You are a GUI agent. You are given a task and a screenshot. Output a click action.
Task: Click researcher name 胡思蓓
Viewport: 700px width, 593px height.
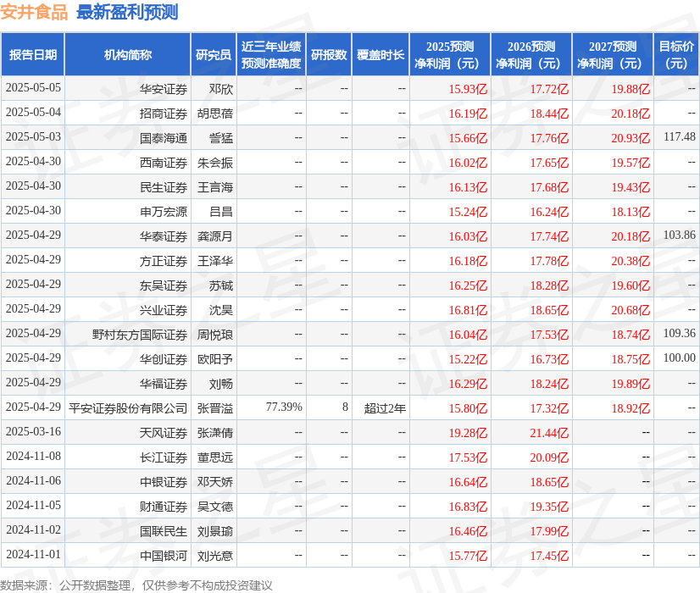point(215,114)
